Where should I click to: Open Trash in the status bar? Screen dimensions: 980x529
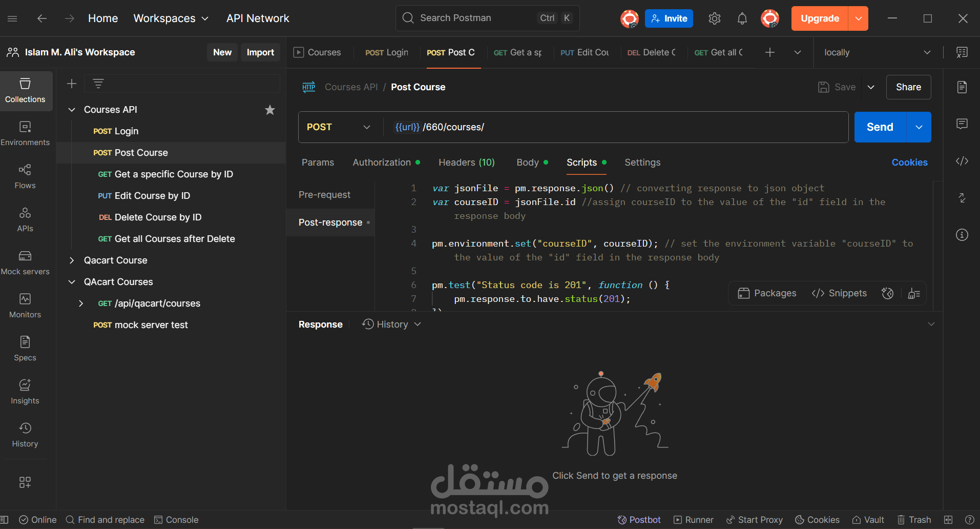click(914, 520)
